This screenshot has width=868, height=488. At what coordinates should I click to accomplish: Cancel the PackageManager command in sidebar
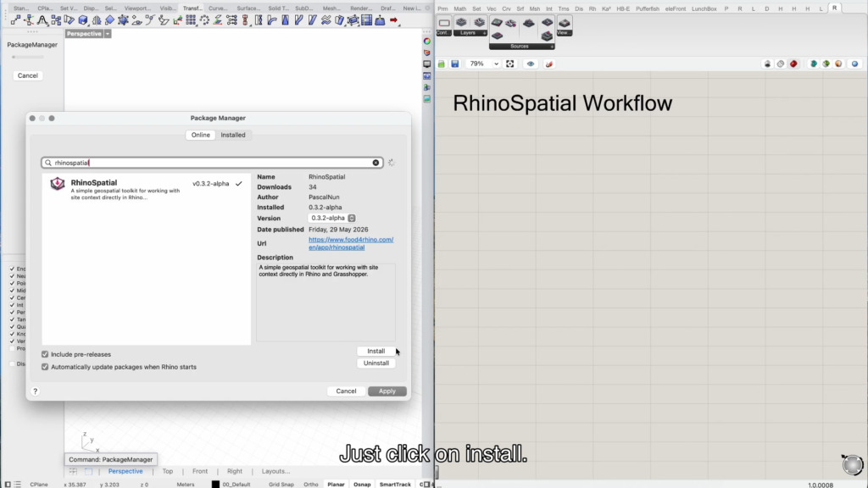(27, 75)
